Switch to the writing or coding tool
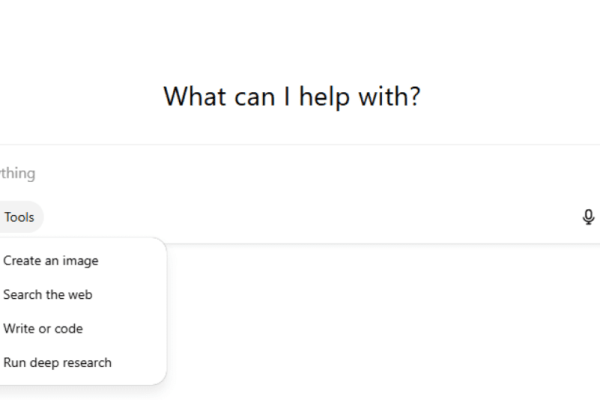Viewport: 600px width, 400px height. tap(43, 329)
